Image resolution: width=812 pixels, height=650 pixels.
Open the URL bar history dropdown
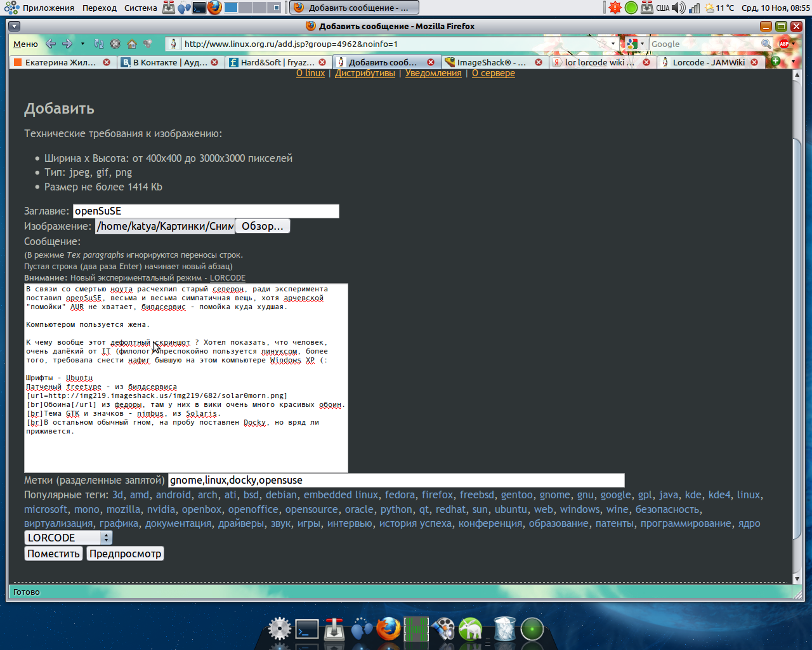coord(613,44)
